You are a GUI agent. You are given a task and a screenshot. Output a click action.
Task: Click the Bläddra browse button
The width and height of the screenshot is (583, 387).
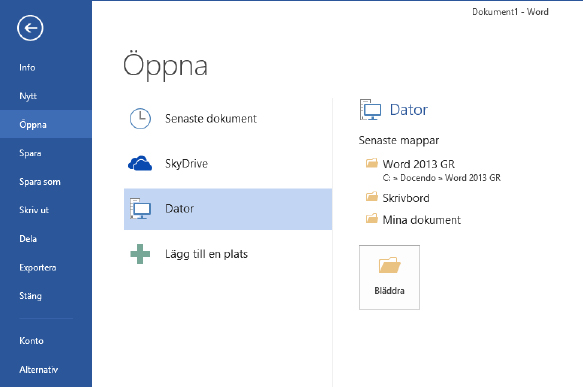[x=389, y=277]
